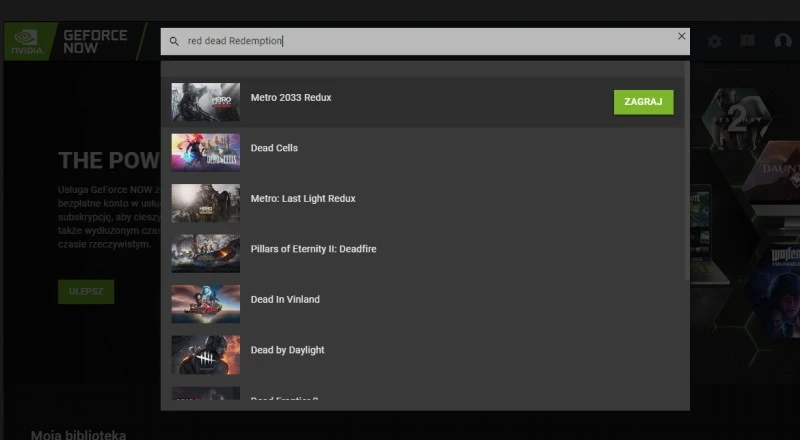Select Dead In Vinland result

(x=422, y=304)
